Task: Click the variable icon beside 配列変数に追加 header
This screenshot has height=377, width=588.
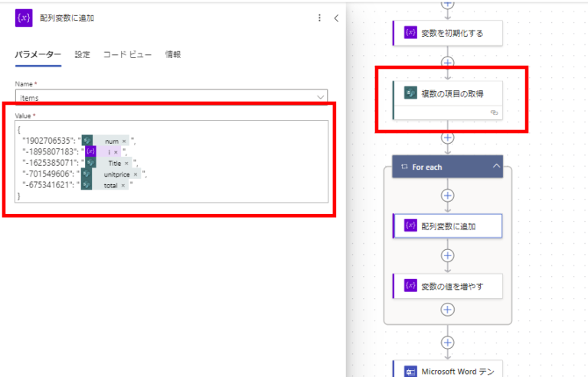Action: 24,18
